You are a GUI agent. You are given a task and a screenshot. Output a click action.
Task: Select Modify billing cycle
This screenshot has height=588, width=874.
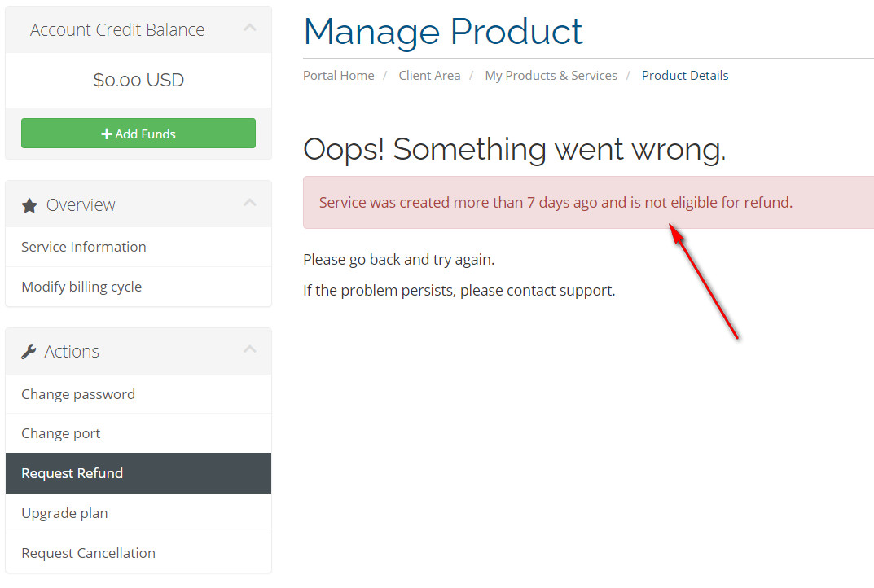pos(81,287)
